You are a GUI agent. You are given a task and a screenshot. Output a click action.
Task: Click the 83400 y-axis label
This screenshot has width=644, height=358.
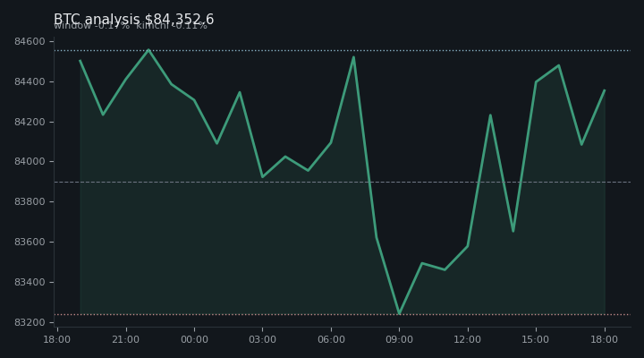pos(30,282)
